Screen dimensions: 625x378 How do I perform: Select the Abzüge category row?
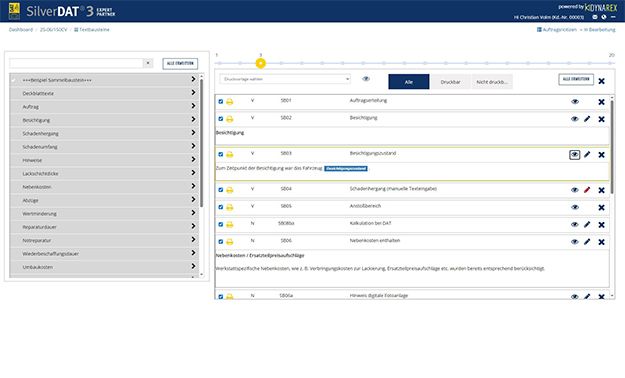(x=104, y=200)
